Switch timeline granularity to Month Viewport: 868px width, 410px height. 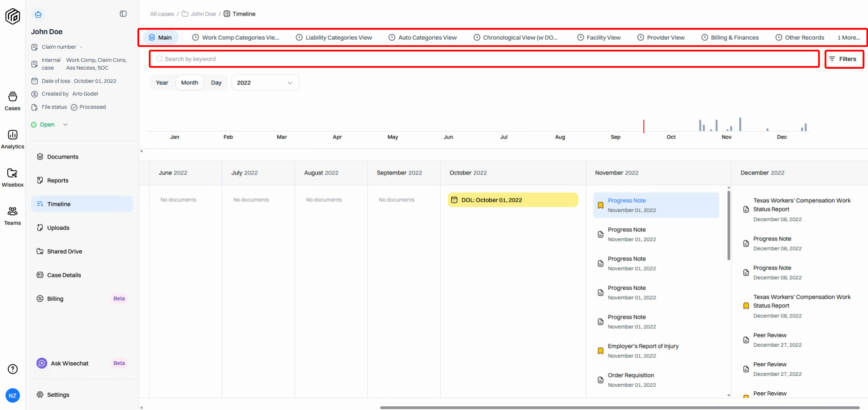point(189,82)
